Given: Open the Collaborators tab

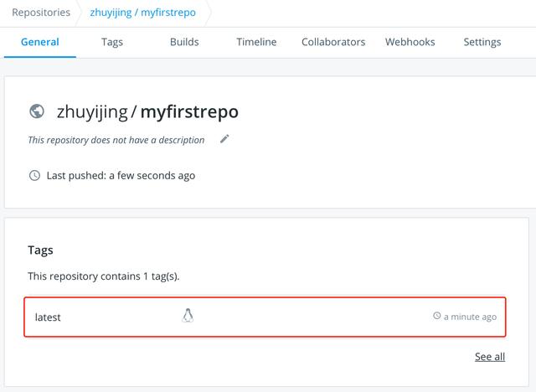Looking at the screenshot, I should (x=333, y=42).
